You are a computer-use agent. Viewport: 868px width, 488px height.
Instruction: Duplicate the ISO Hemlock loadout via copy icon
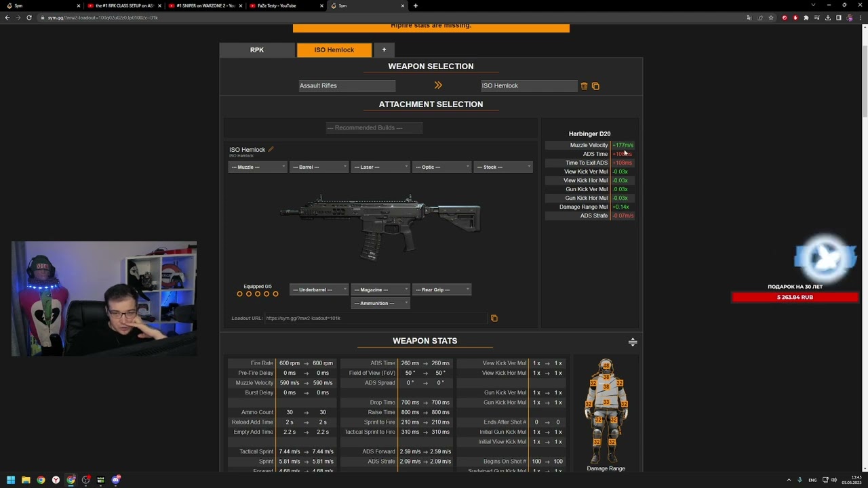595,86
